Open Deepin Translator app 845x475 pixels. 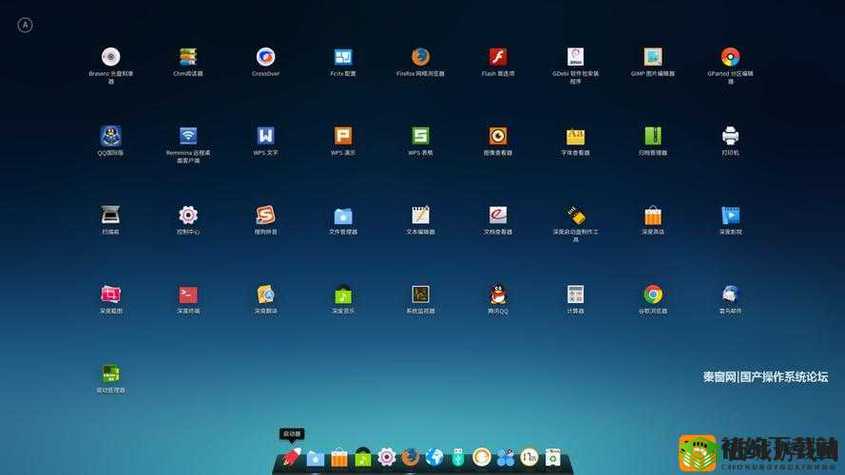pyautogui.click(x=266, y=294)
